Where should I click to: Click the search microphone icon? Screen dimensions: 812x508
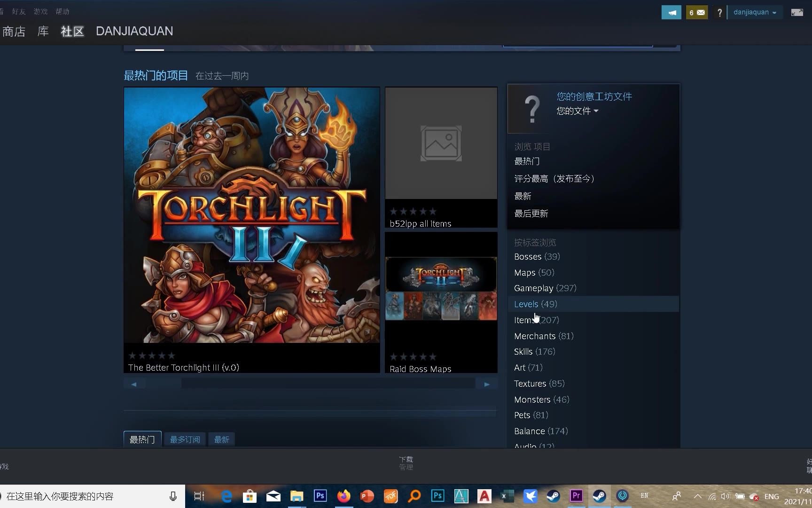(173, 496)
